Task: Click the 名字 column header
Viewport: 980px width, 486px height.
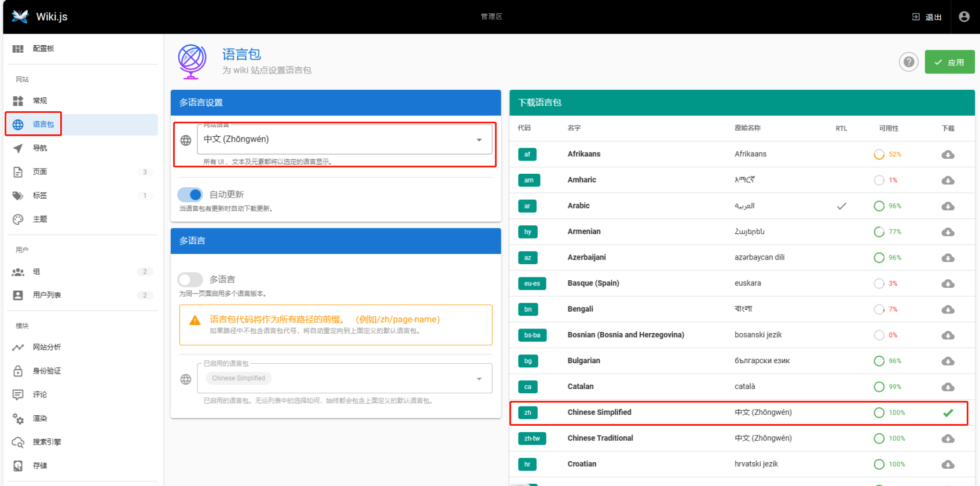Action: coord(574,128)
